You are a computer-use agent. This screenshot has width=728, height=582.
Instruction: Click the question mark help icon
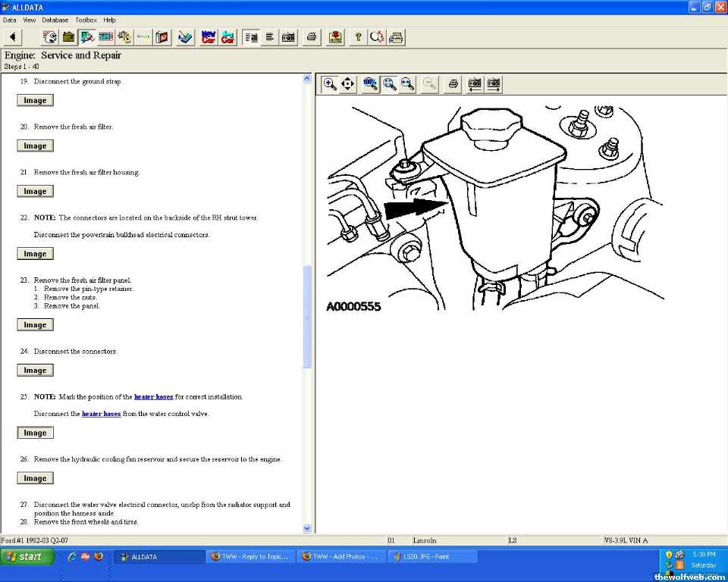pos(358,36)
